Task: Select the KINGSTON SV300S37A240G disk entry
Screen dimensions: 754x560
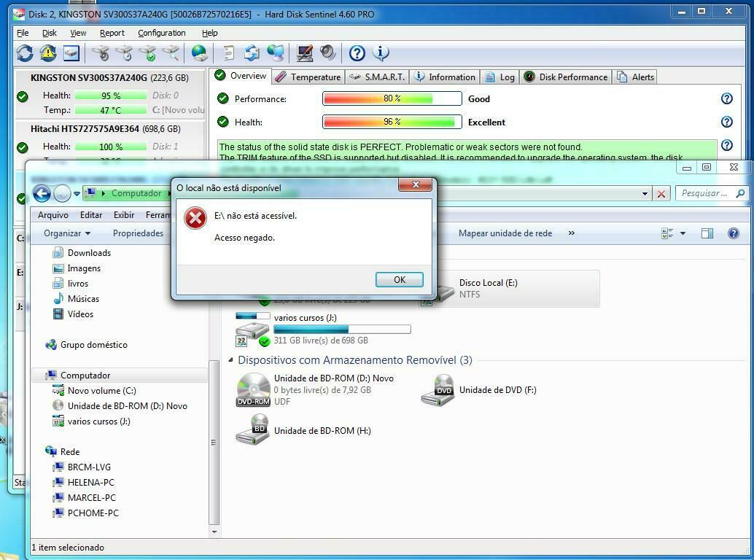Action: click(110, 94)
